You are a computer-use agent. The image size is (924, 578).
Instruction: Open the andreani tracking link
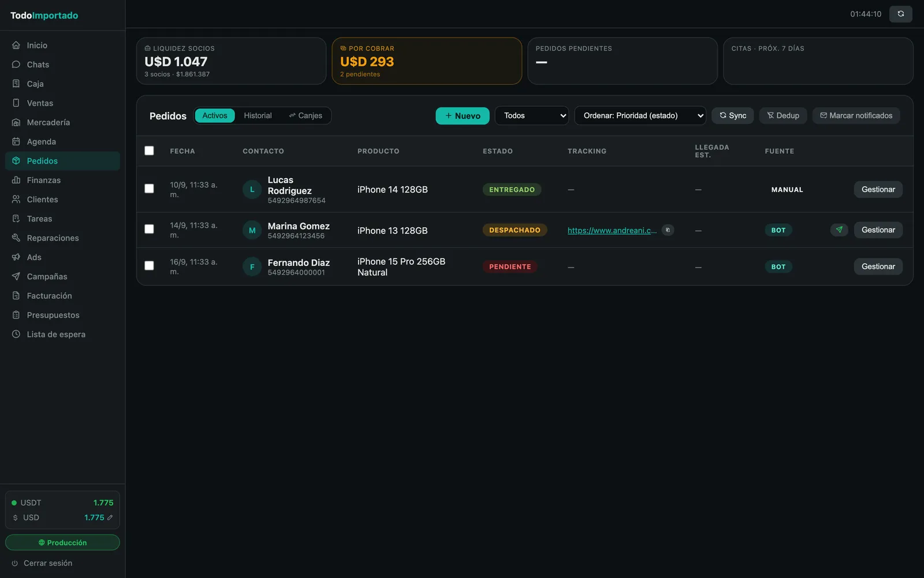click(612, 230)
